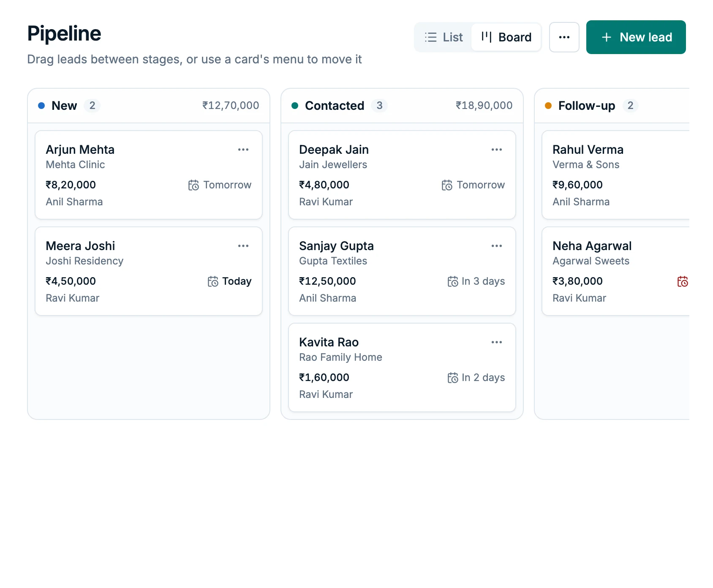The image size is (713, 588).
Task: Click the Mehta Clinic company name
Action: pos(75,165)
